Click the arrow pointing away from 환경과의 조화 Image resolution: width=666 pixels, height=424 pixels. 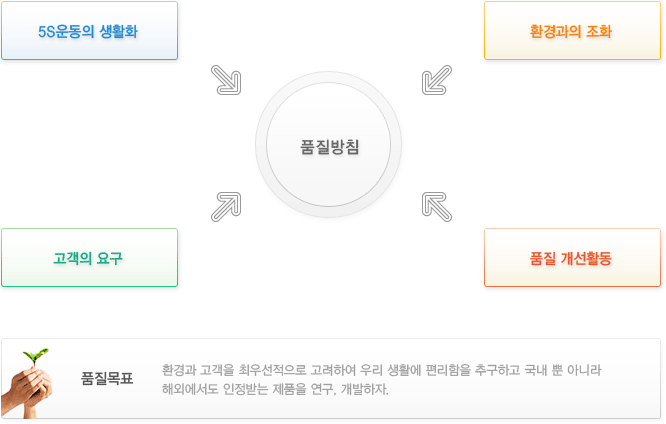tap(437, 80)
